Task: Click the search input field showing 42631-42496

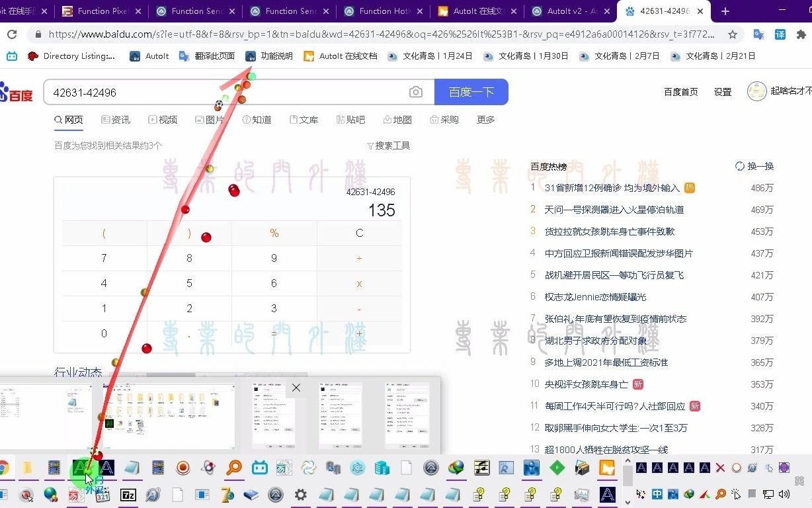Action: pyautogui.click(x=198, y=93)
